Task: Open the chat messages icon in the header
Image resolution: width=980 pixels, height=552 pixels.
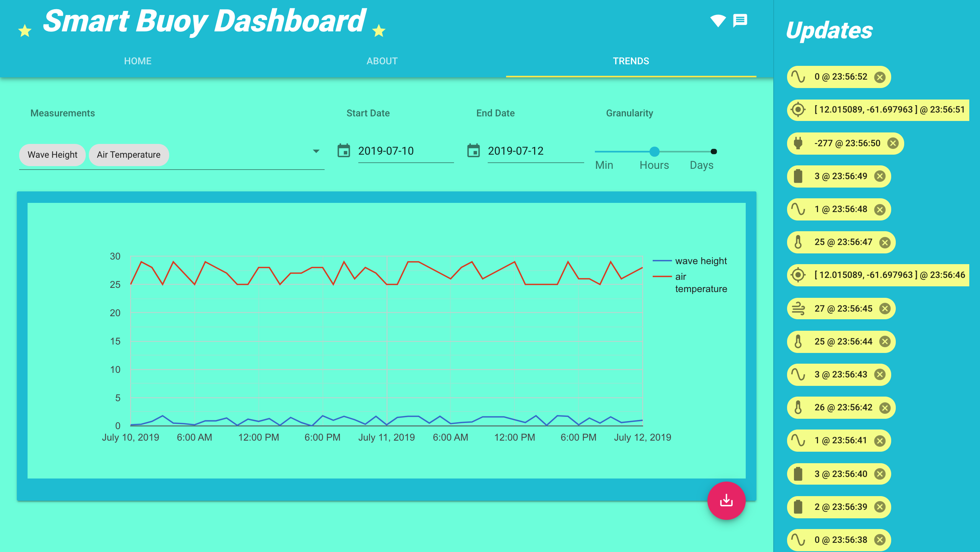Action: coord(740,20)
